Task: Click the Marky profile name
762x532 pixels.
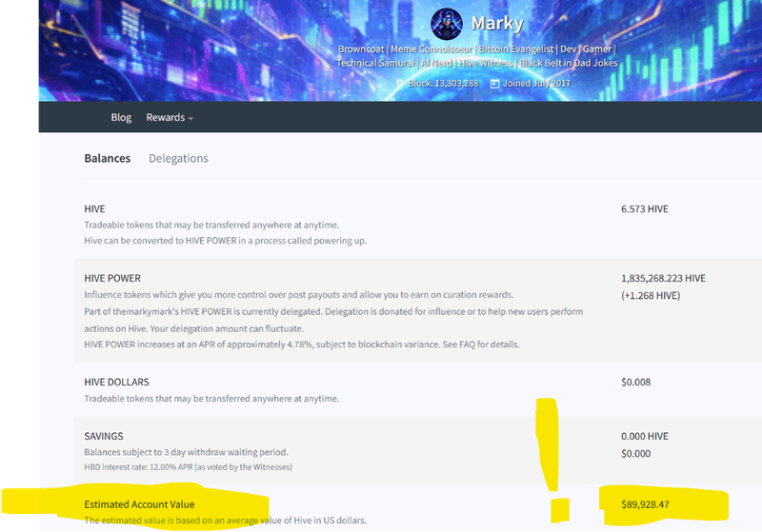Action: (x=497, y=23)
